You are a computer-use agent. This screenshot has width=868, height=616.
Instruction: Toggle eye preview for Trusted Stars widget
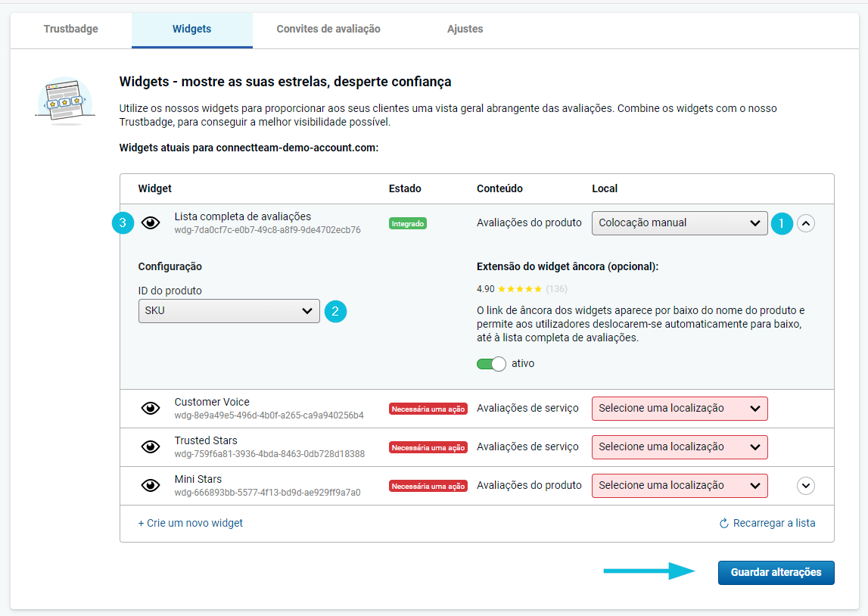click(151, 447)
